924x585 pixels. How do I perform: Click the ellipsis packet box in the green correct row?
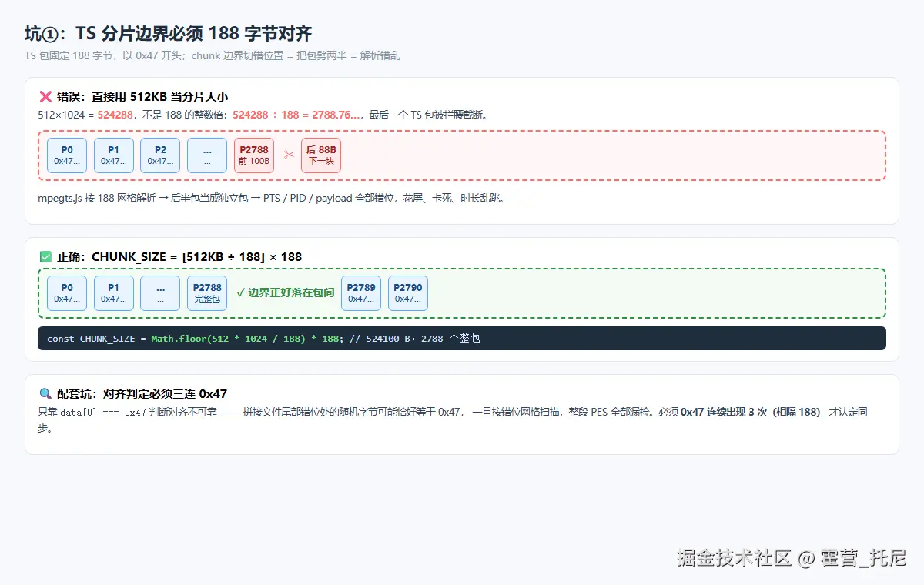(x=160, y=293)
